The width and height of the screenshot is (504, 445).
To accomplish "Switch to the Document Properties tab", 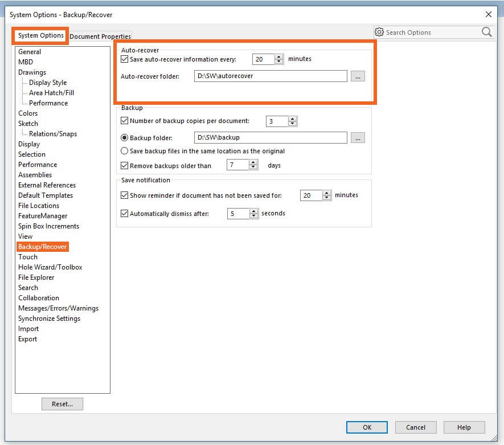I will tap(100, 36).
